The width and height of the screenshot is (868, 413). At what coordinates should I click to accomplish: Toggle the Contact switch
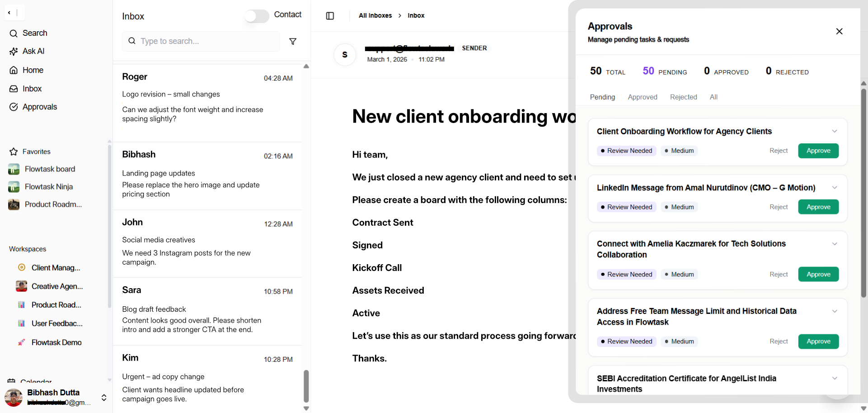pos(257,16)
